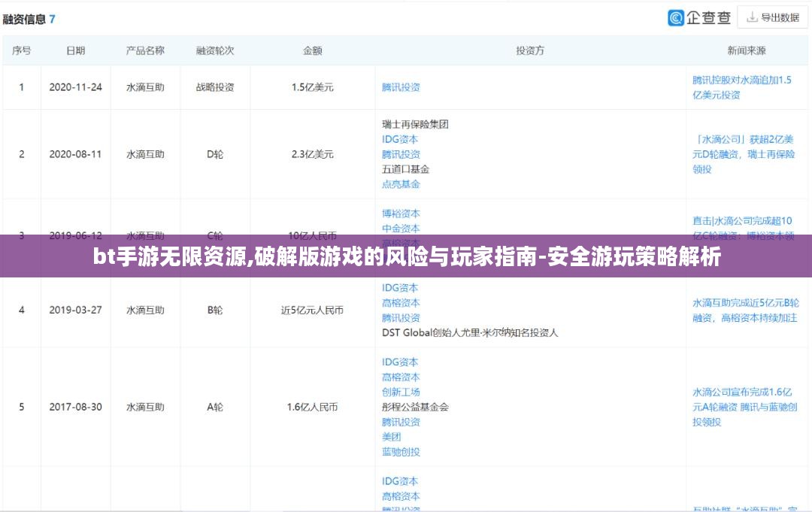Open 美团 investor link
Image resolution: width=812 pixels, height=512 pixels.
[x=392, y=437]
